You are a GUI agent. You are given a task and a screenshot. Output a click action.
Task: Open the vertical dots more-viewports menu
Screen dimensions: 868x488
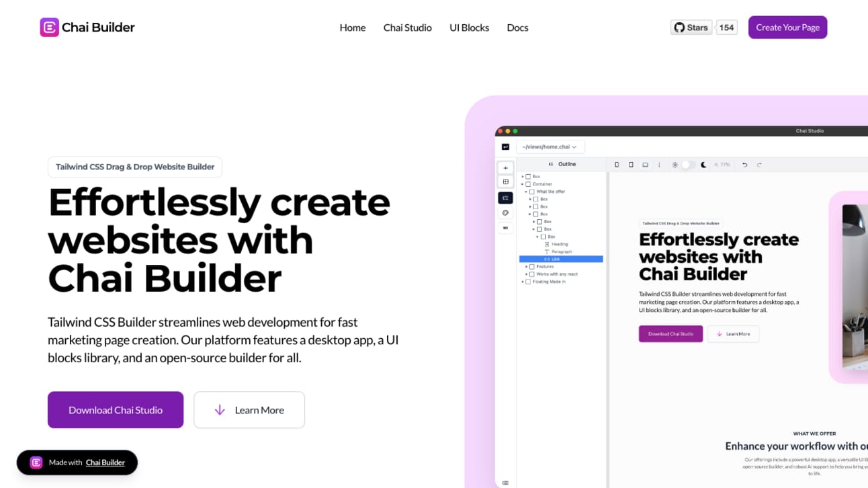[x=659, y=165]
